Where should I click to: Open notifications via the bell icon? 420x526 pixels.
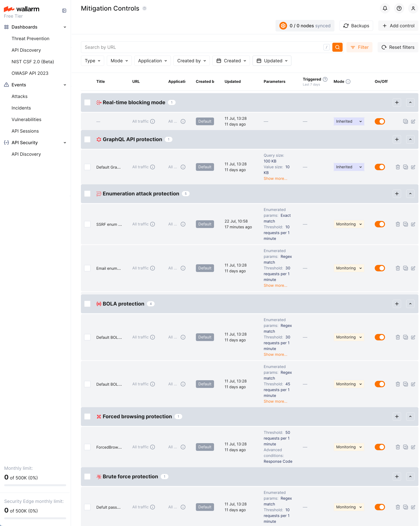(385, 8)
